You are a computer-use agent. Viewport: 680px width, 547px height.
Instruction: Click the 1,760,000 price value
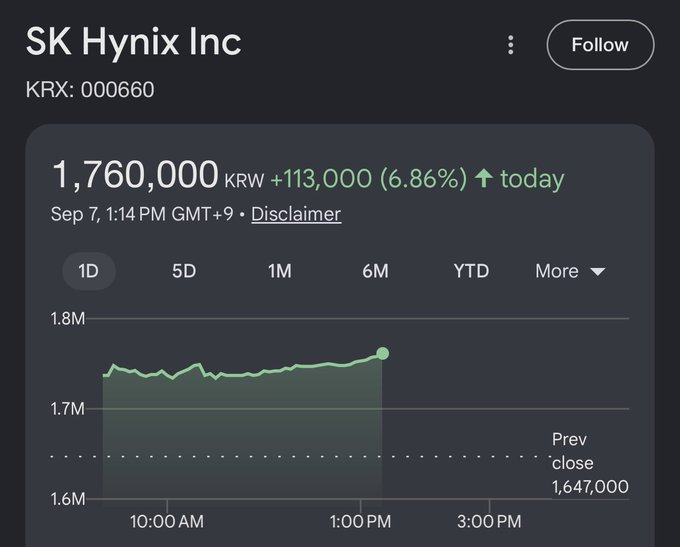click(x=135, y=175)
